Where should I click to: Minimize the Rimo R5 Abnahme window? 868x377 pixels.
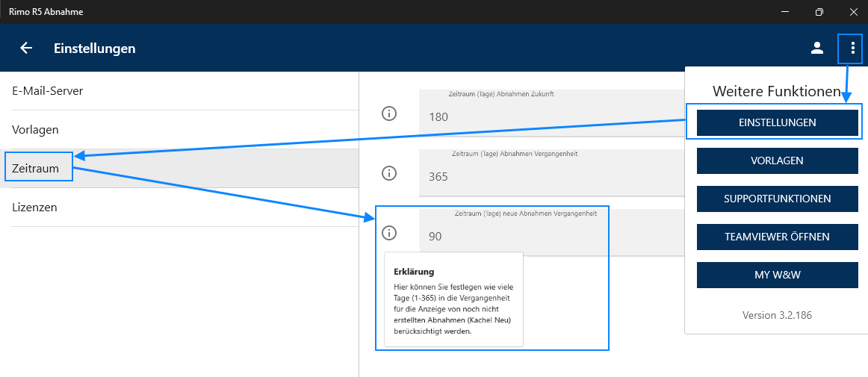[x=785, y=12]
